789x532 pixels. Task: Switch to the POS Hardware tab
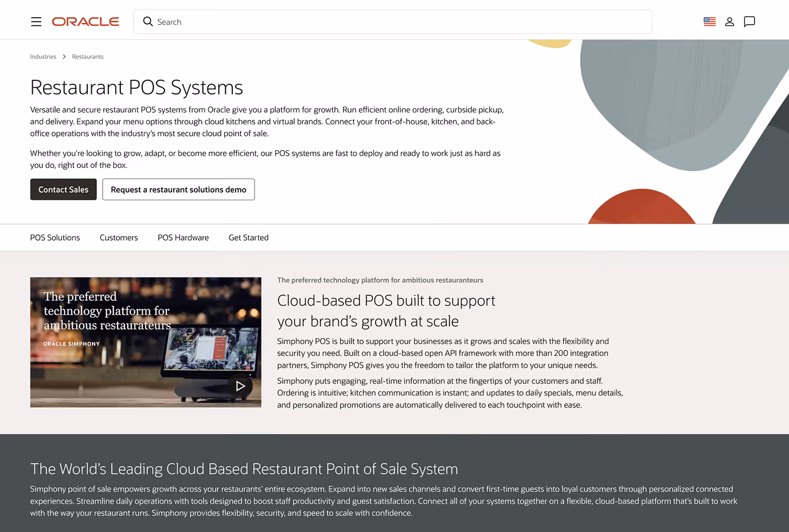pyautogui.click(x=183, y=237)
